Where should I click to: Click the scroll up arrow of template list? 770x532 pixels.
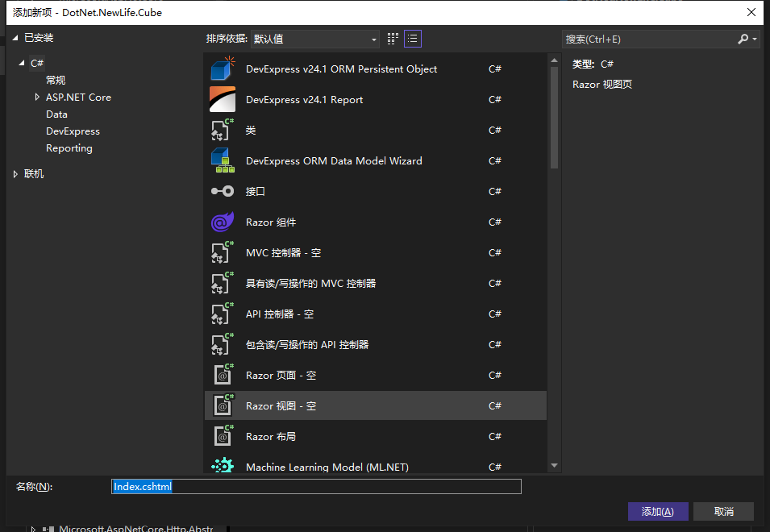[x=554, y=60]
